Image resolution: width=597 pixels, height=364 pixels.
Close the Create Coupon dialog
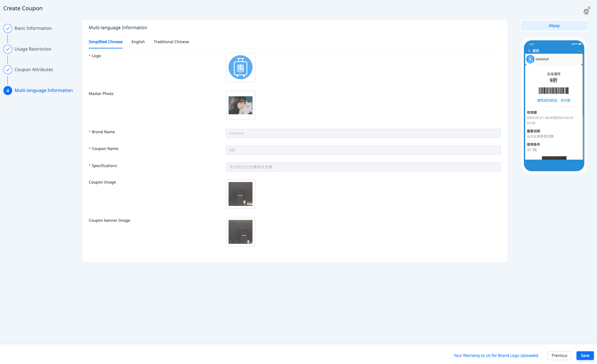point(589,8)
